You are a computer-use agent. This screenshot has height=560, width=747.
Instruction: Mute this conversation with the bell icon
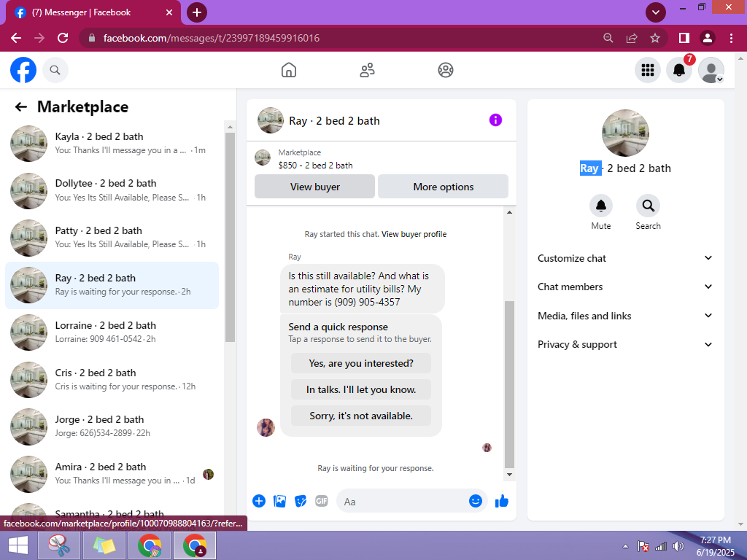[x=601, y=206]
